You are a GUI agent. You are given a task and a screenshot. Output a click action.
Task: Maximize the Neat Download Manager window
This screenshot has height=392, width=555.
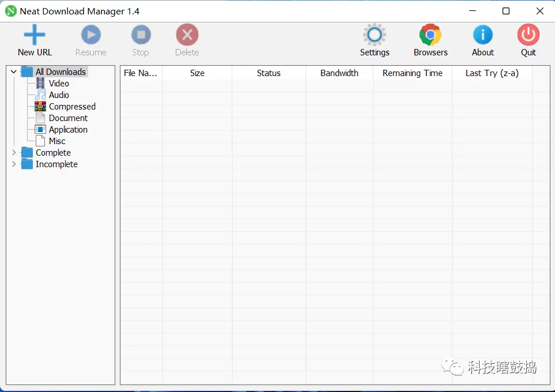pyautogui.click(x=506, y=11)
